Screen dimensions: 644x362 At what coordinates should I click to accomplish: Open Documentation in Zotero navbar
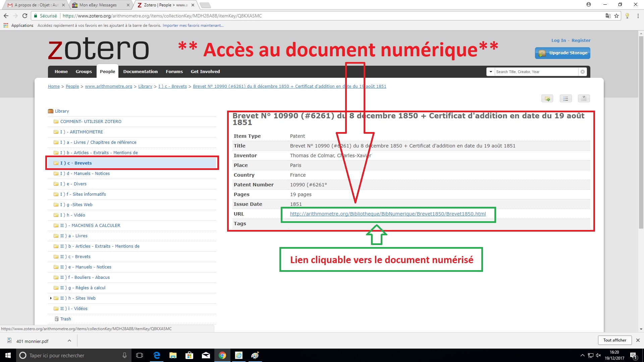click(x=140, y=71)
